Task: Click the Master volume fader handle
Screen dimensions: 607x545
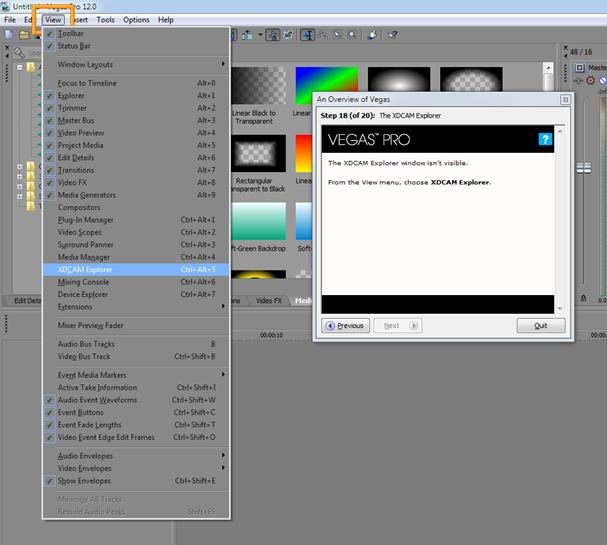Action: coord(584,168)
